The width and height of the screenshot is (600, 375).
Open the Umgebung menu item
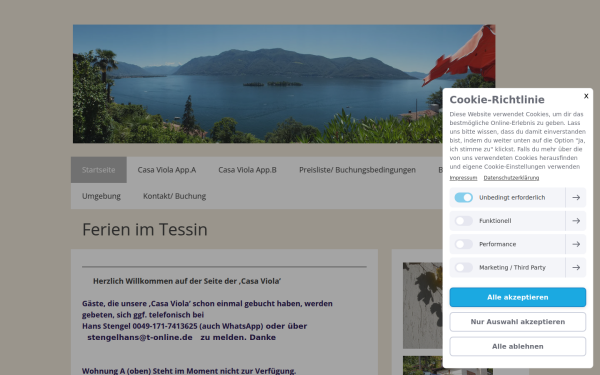101,196
